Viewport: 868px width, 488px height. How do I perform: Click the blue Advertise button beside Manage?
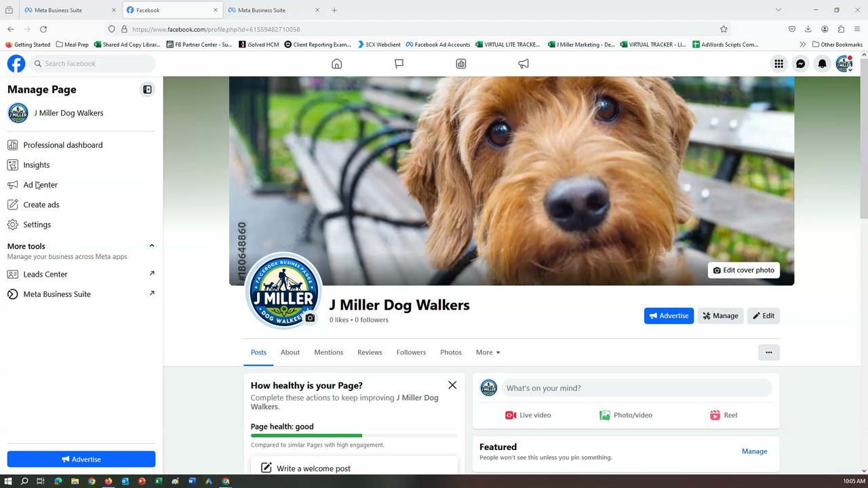point(669,316)
